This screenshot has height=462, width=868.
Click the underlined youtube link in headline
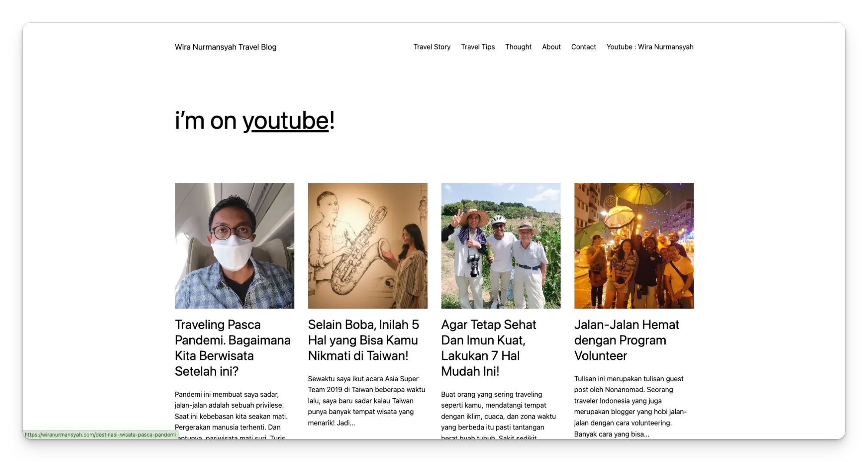[285, 120]
